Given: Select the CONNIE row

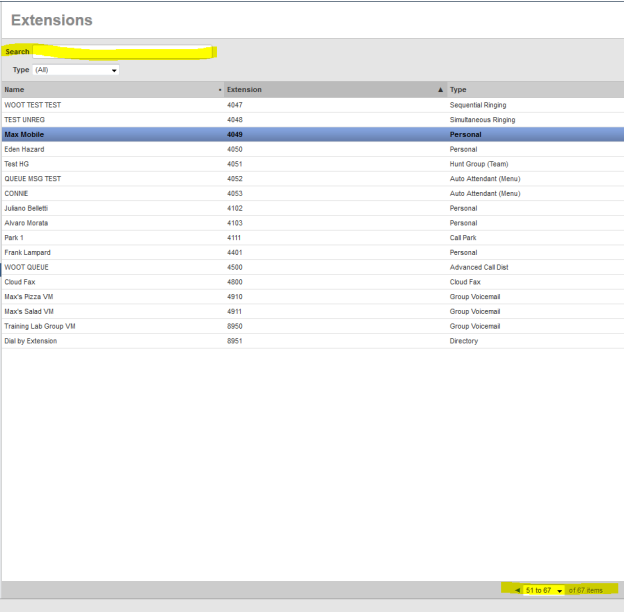Looking at the screenshot, I should [x=313, y=194].
